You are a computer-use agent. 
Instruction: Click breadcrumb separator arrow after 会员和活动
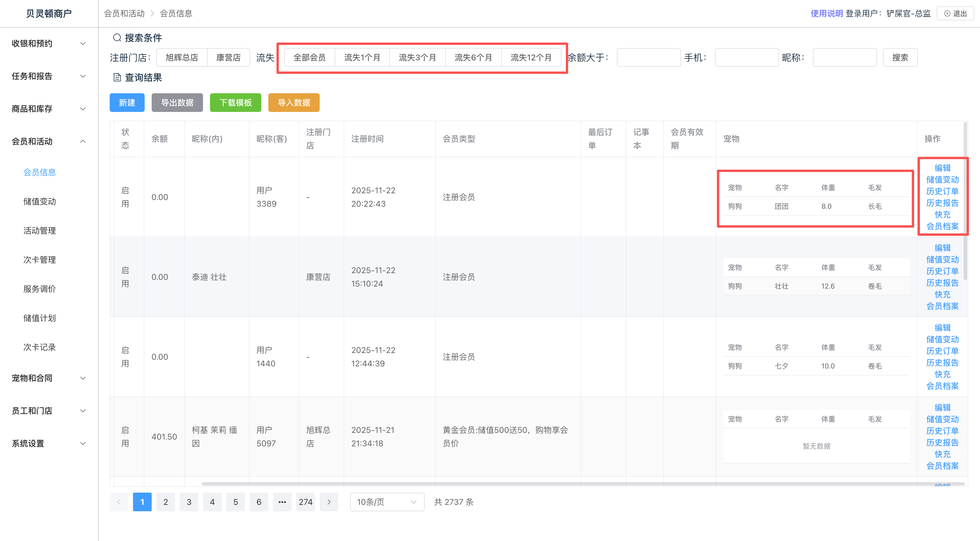point(152,14)
